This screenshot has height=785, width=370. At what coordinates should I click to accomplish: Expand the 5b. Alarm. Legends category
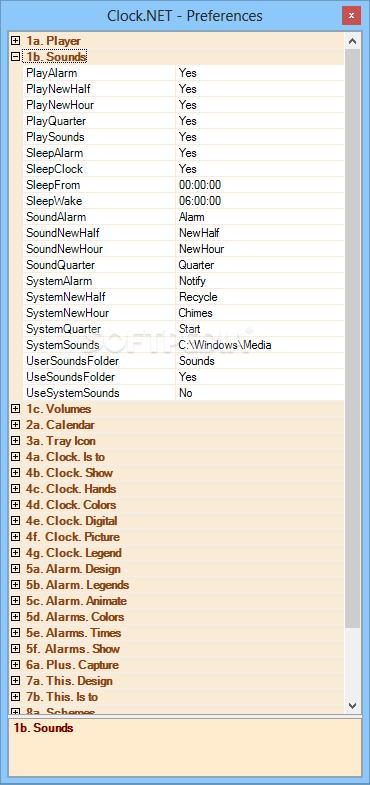click(x=16, y=585)
